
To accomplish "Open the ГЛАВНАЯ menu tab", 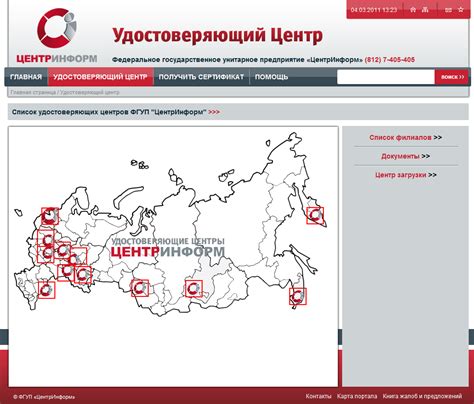I will click(x=26, y=77).
